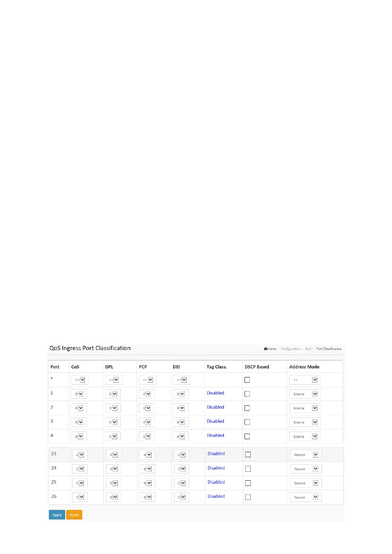Click the Home icon in the breadcrumb

(266, 349)
